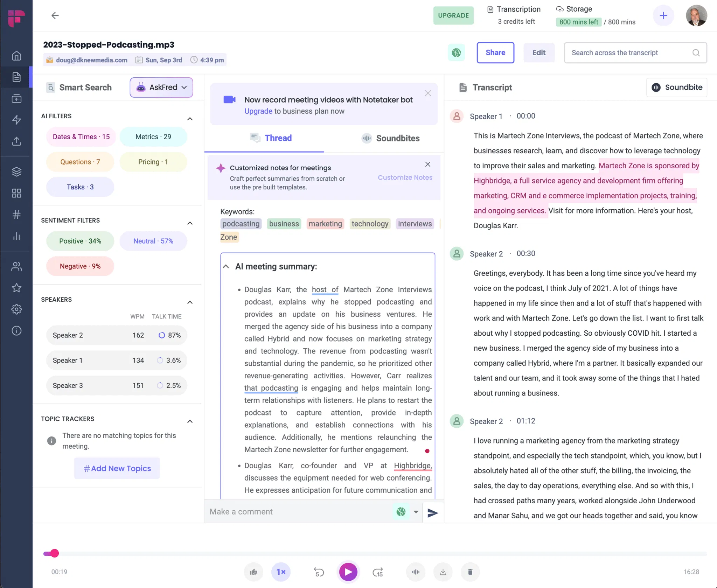The width and height of the screenshot is (717, 588).
Task: Open the AskFred dropdown
Action: pos(161,87)
